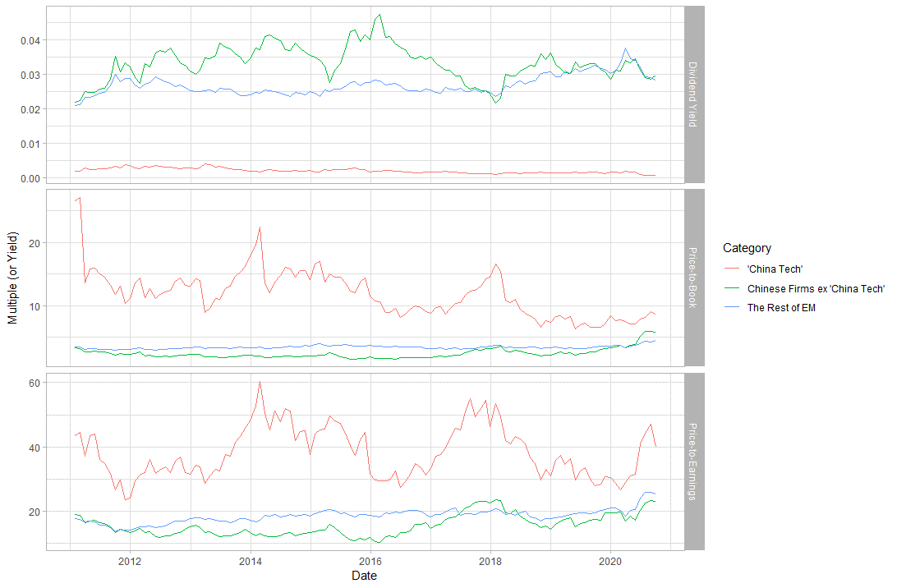Click the "Date" x-axis title
Viewport: 897px width, 588px height.
[365, 576]
